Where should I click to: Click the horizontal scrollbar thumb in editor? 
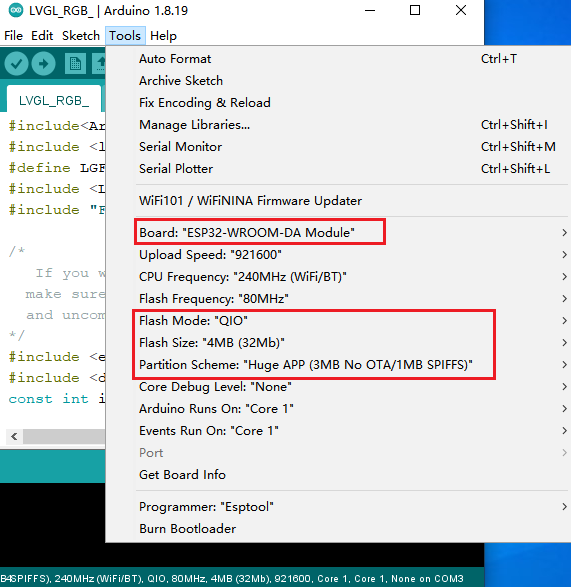[x=64, y=436]
